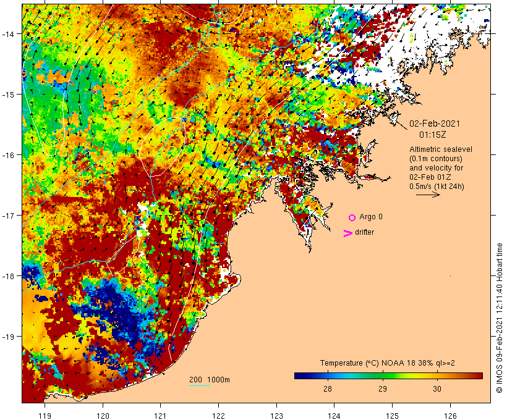Click the latitude axis label -17
The image size is (507, 420).
[7, 215]
